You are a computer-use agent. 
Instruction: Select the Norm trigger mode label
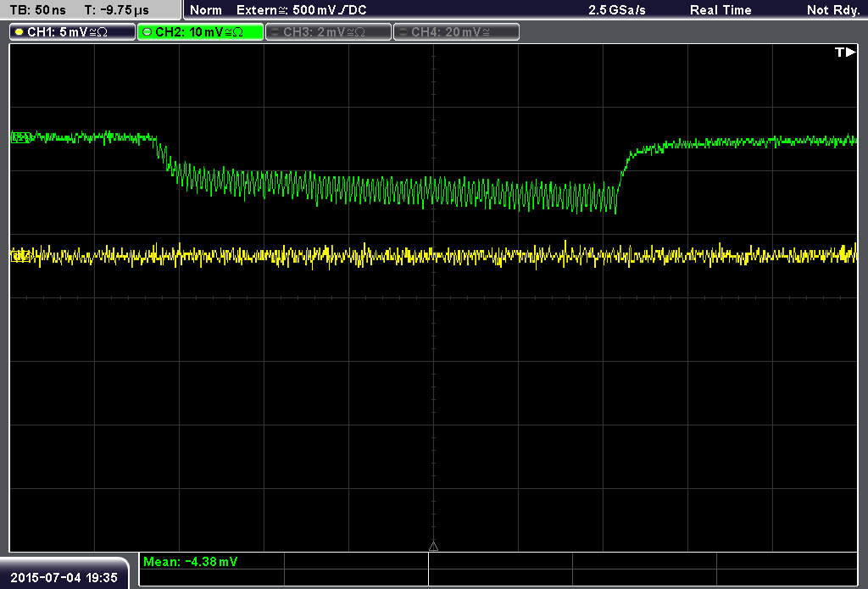point(206,10)
